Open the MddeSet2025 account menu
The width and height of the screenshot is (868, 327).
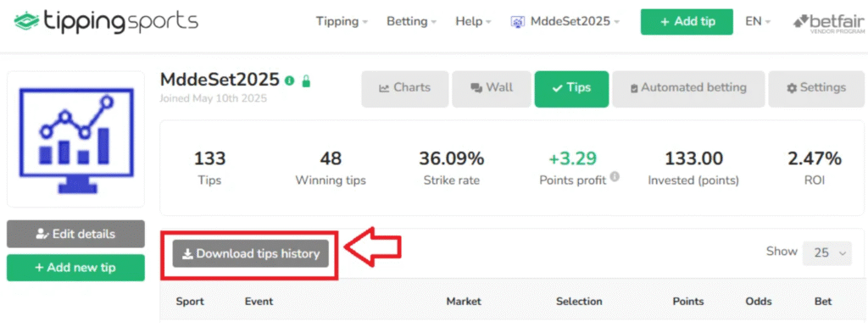coord(565,21)
